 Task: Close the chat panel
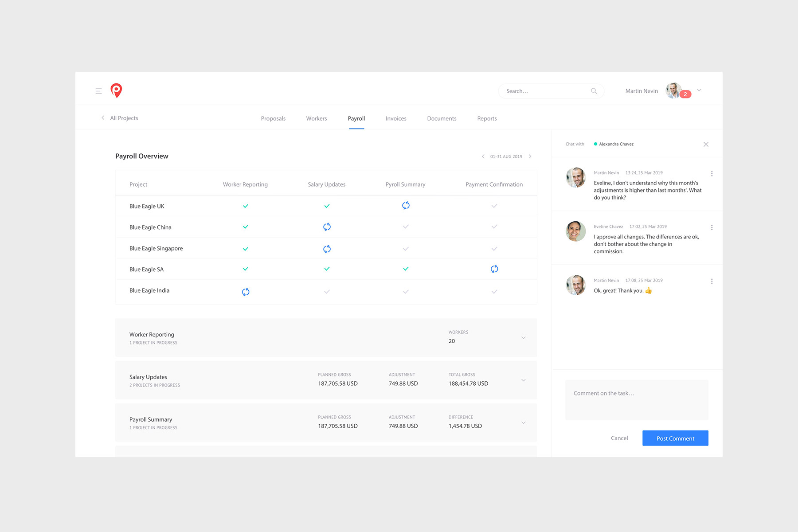tap(706, 145)
